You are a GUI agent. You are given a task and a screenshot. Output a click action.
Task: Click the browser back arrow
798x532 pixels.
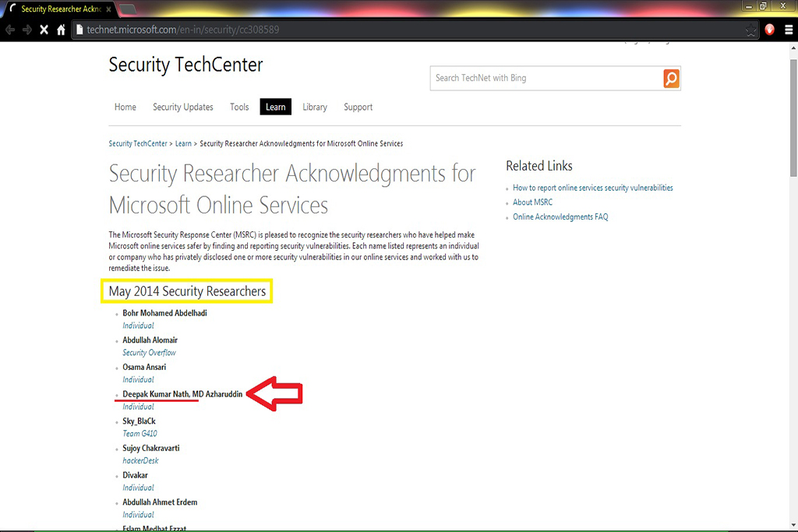tap(10, 30)
